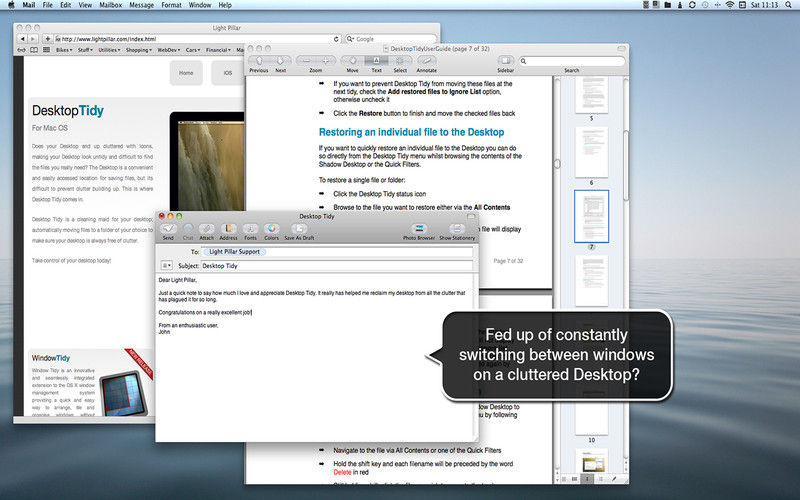The height and width of the screenshot is (500, 800).
Task: Click Safari forward arrow button
Action: pos(33,39)
